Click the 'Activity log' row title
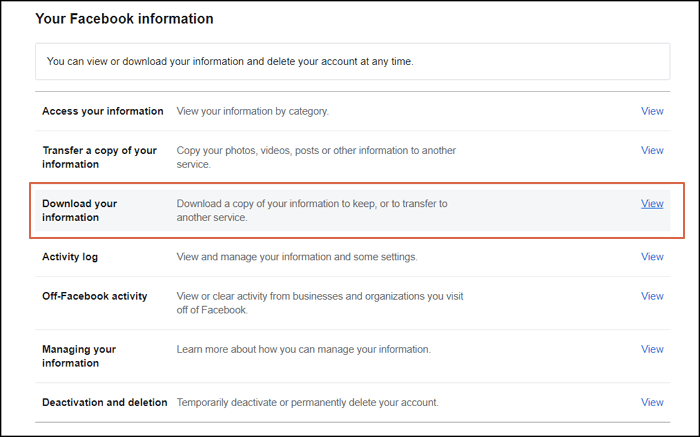This screenshot has height=437, width=700. (x=70, y=257)
